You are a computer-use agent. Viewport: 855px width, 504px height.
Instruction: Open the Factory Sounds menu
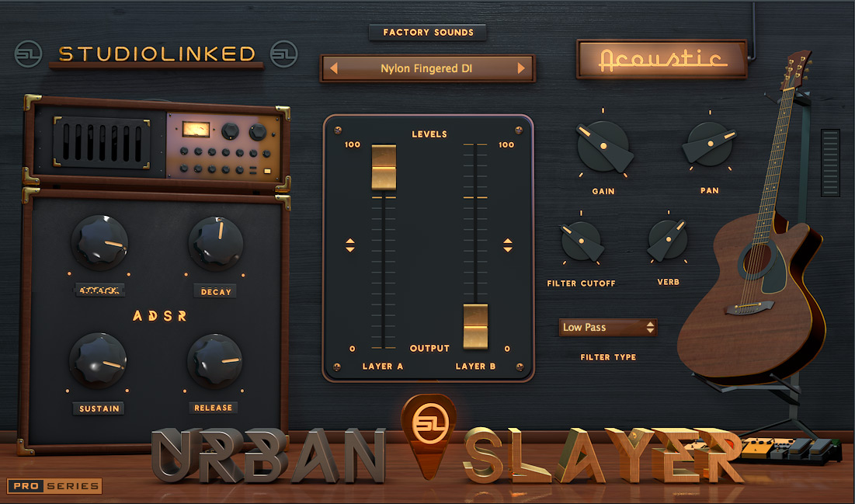point(428,33)
